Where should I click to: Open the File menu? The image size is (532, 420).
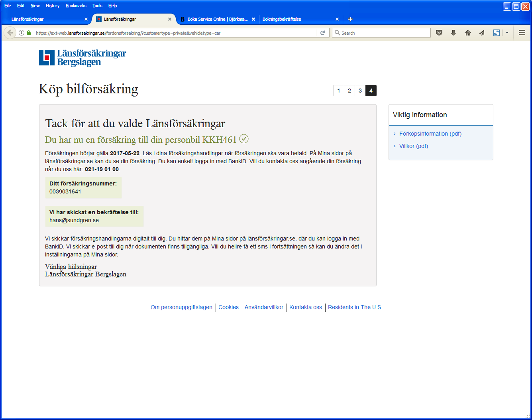[8, 6]
